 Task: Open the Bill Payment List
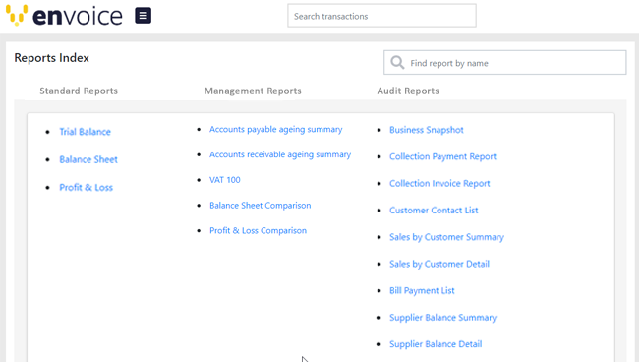point(422,291)
